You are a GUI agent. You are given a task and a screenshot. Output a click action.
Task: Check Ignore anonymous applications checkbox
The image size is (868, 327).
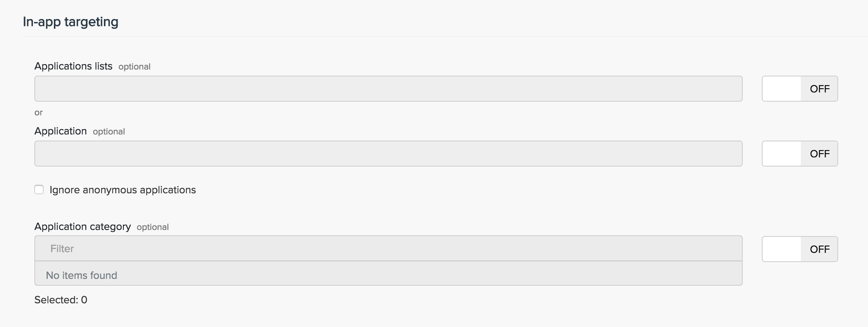pos(39,190)
